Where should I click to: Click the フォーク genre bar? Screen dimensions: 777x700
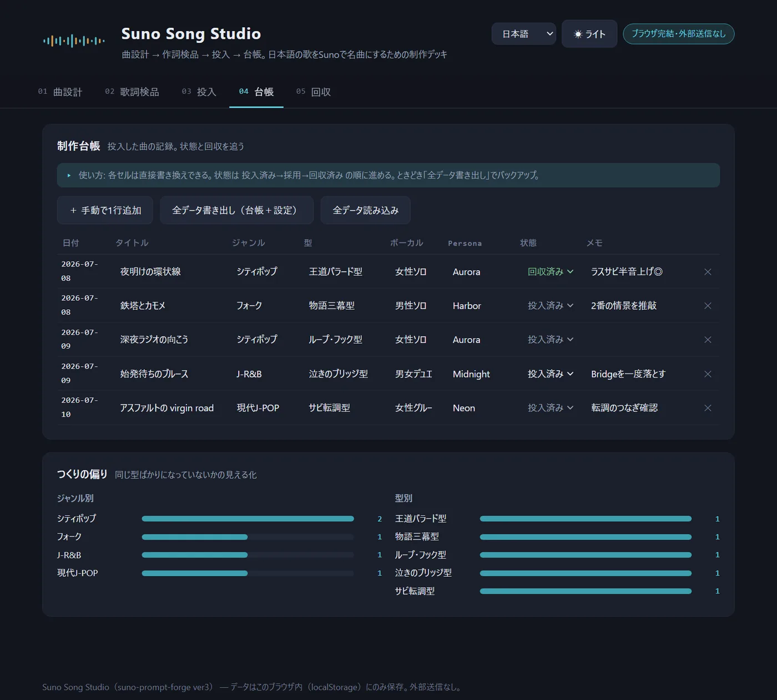coord(248,537)
